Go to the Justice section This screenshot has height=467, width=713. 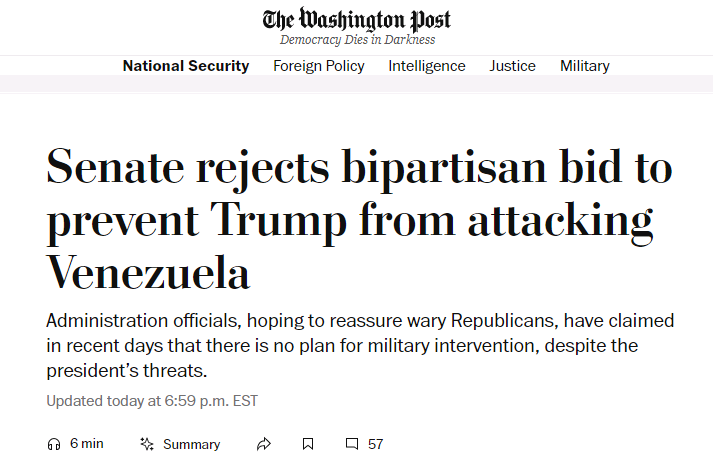(x=512, y=66)
